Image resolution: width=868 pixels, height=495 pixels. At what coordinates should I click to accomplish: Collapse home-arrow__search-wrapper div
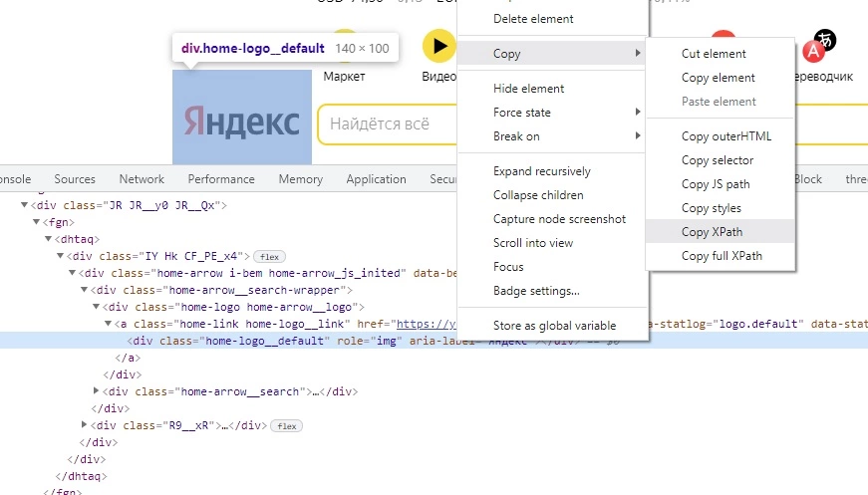point(84,290)
